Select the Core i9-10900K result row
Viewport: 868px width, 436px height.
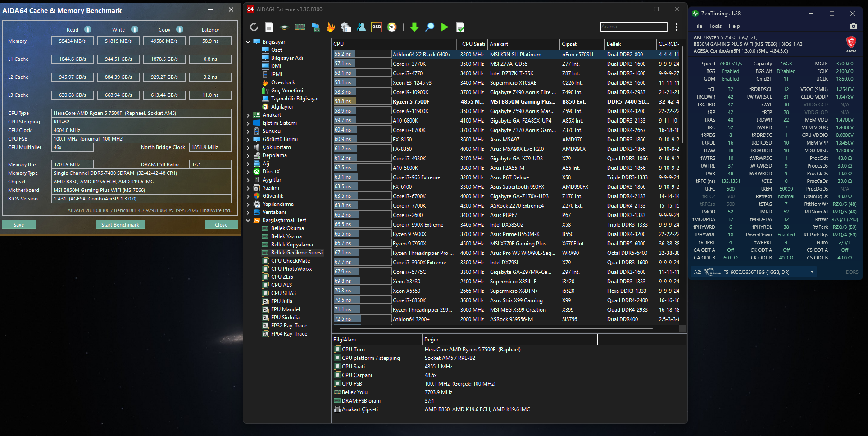click(x=506, y=92)
